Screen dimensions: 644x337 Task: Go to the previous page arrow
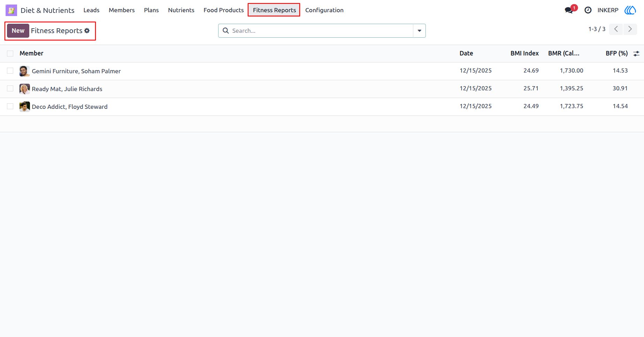(616, 29)
